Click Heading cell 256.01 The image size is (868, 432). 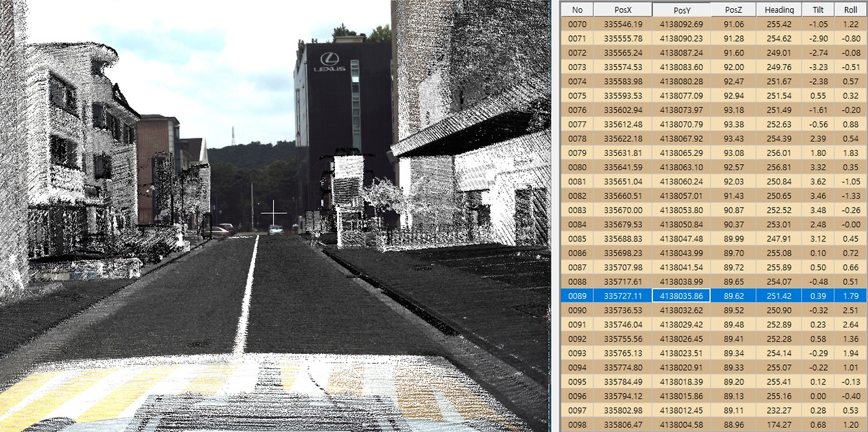(x=778, y=152)
